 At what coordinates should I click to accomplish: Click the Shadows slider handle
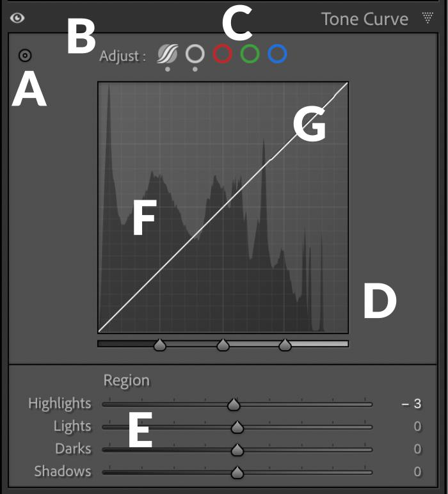pyautogui.click(x=237, y=472)
